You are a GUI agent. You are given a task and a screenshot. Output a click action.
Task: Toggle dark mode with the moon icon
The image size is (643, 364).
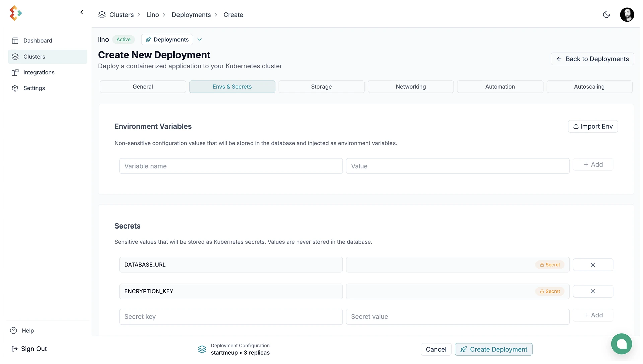click(606, 15)
